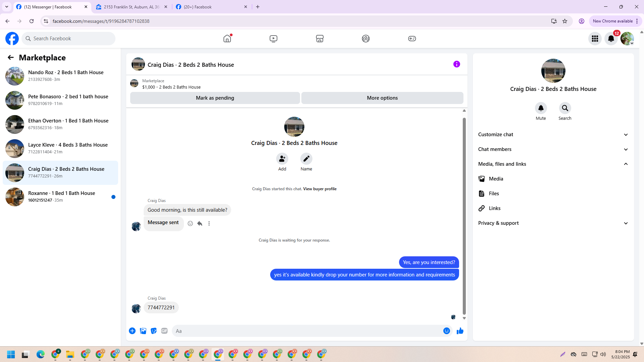Screen dimensions: 644x362
Task: Expand the Chat members section
Action: tap(553, 149)
